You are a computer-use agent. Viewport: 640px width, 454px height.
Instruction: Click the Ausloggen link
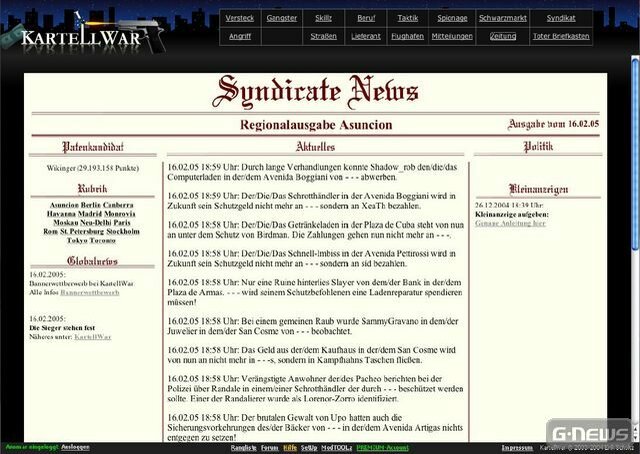click(75, 447)
